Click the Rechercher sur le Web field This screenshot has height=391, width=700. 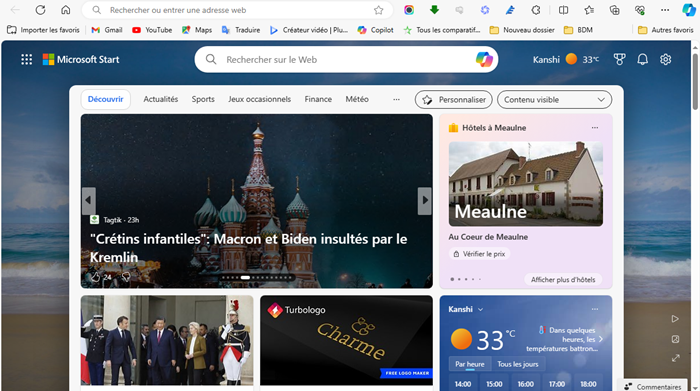click(x=346, y=59)
